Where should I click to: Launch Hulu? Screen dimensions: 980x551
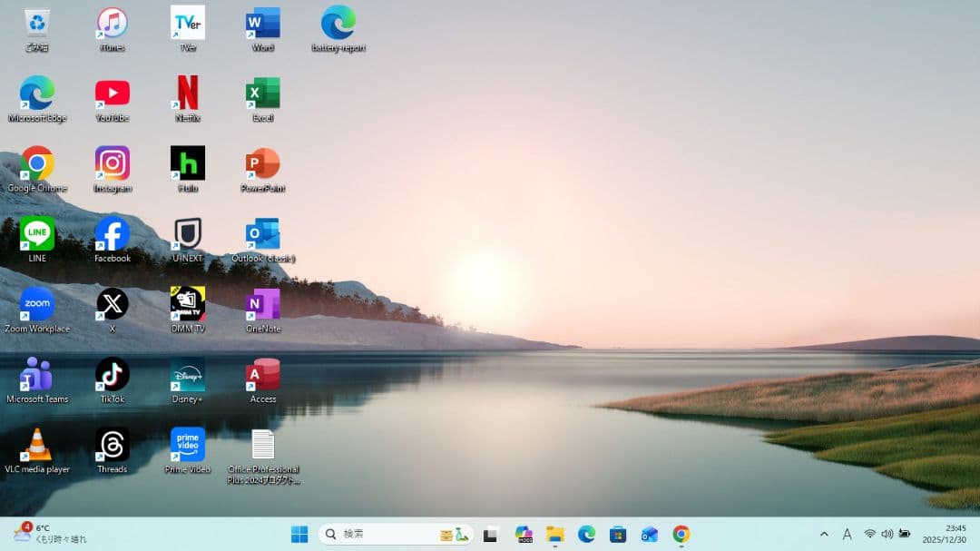(187, 163)
